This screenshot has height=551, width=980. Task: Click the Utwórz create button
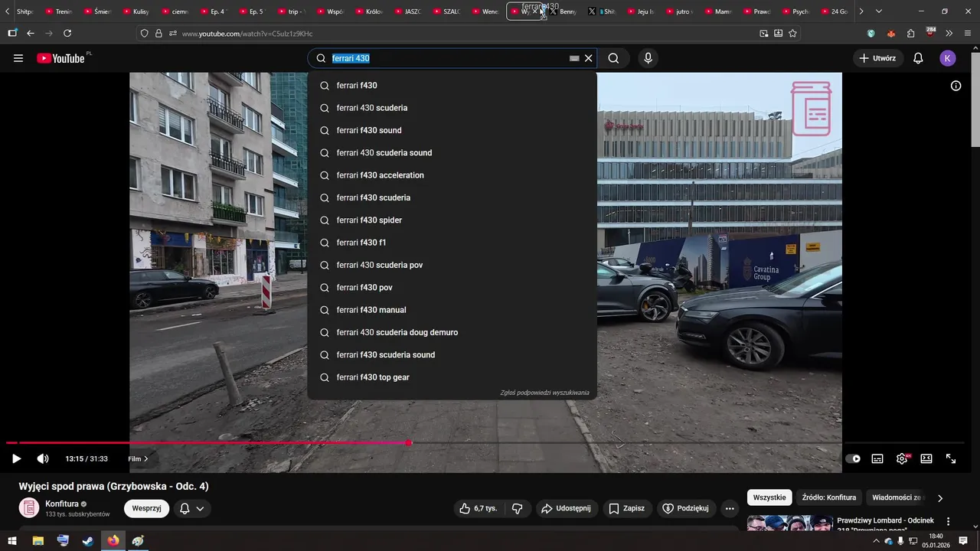tap(877, 58)
